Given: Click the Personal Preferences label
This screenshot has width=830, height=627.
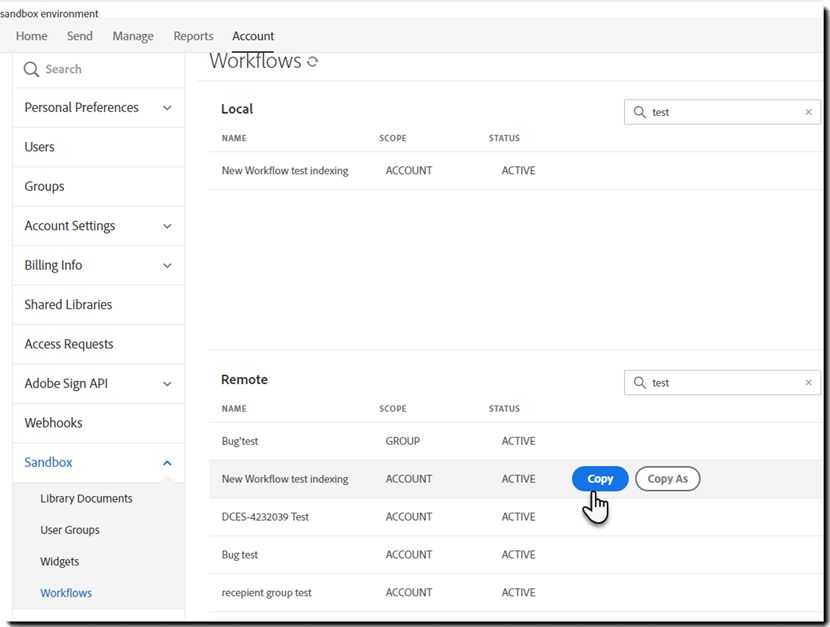Looking at the screenshot, I should pyautogui.click(x=82, y=108).
